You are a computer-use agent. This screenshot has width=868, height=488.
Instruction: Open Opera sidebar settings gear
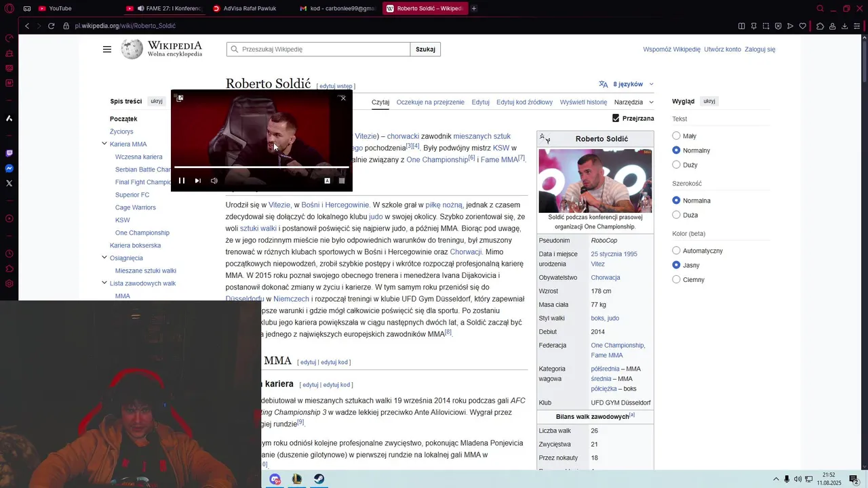(9, 284)
